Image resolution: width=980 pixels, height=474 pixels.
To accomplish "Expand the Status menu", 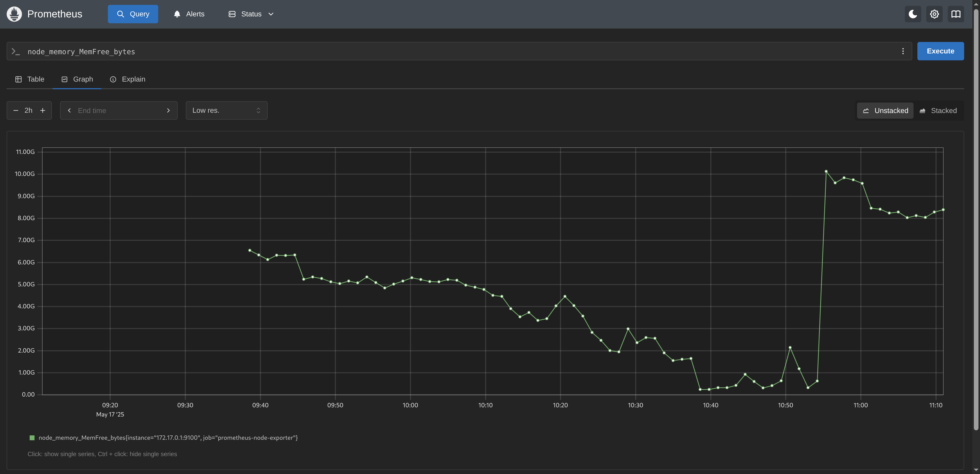I will tap(251, 14).
